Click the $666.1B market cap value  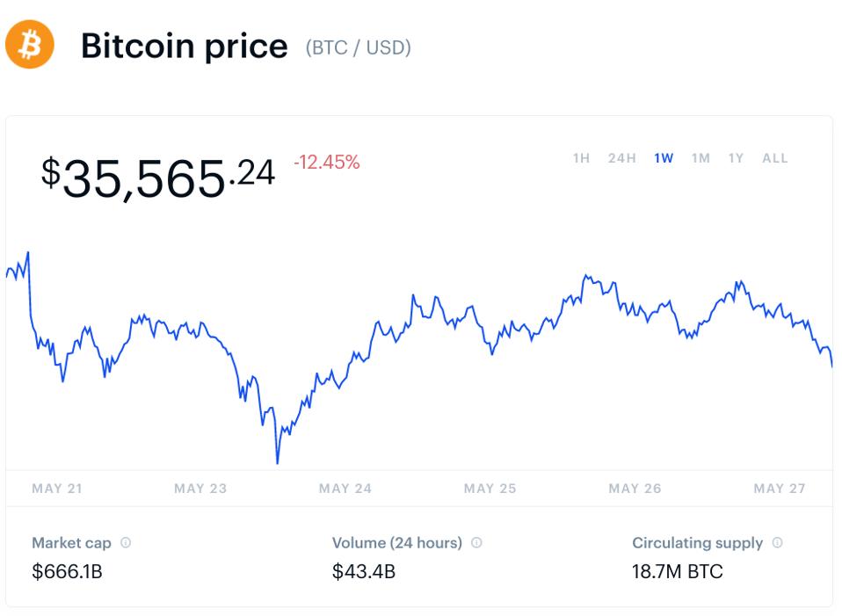[x=68, y=572]
